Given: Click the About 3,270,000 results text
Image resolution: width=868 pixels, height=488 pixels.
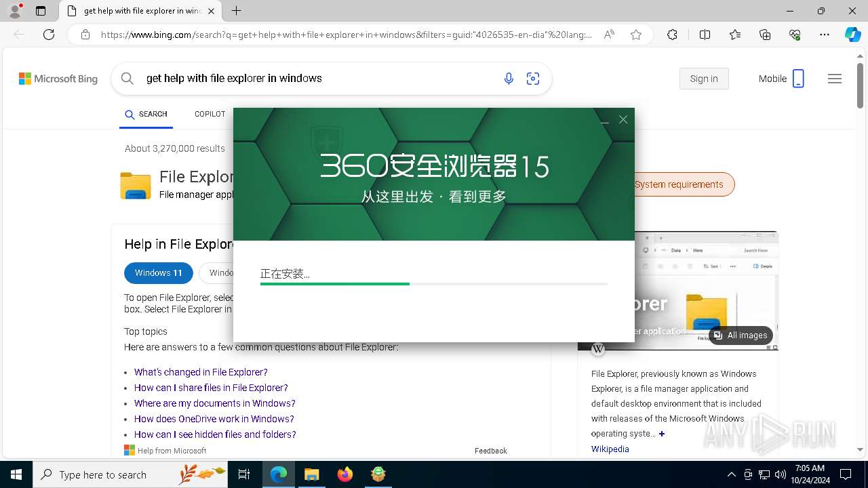Looking at the screenshot, I should [x=175, y=148].
